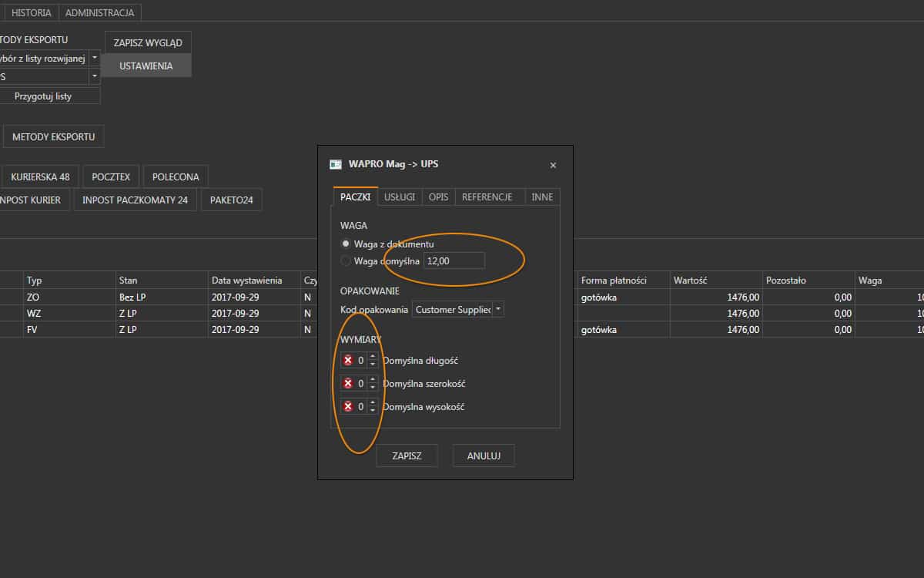Cancel with the ANULUJ button

click(484, 455)
